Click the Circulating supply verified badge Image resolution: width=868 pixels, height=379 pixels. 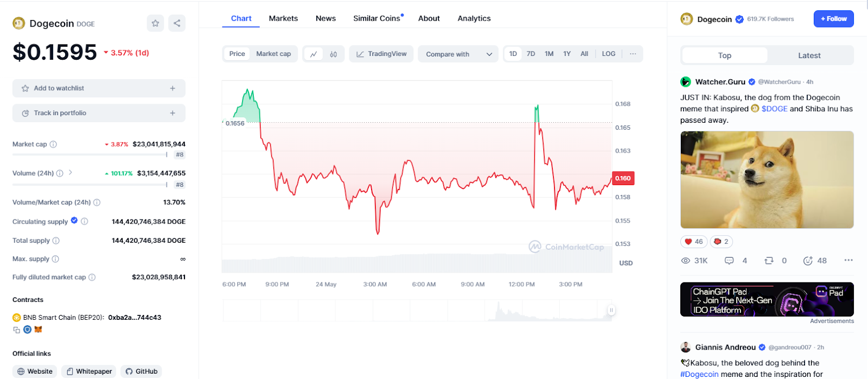(74, 220)
